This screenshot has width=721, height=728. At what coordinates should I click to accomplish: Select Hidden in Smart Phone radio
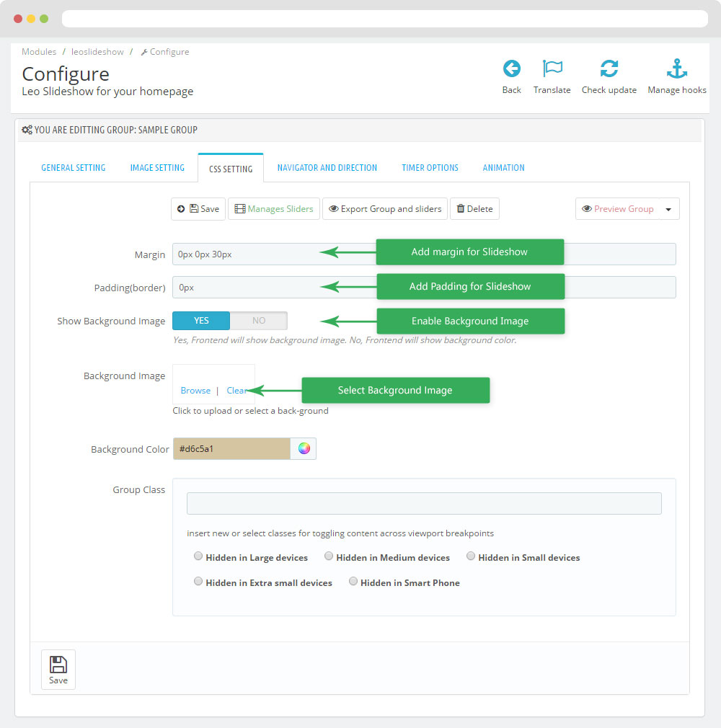[x=353, y=581]
